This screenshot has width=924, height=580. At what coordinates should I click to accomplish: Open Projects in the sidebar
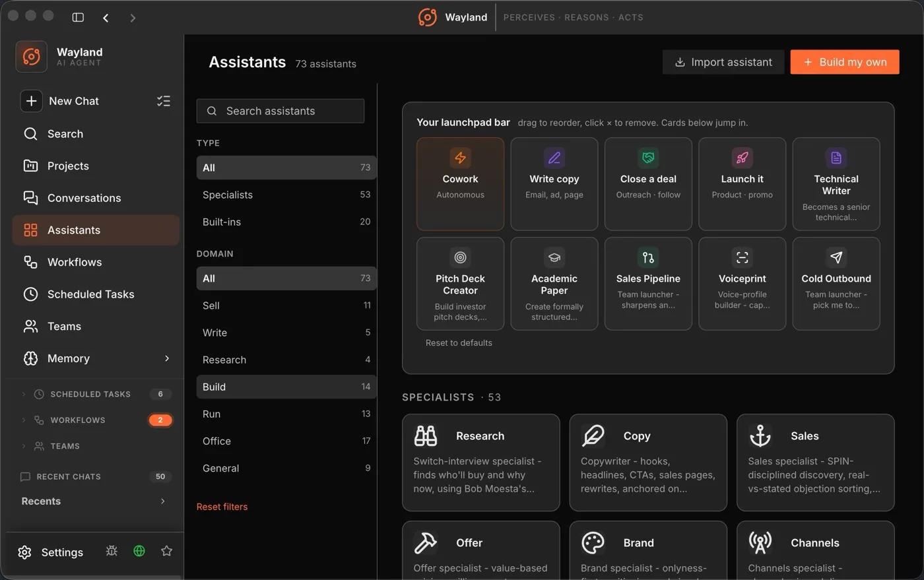pos(96,166)
